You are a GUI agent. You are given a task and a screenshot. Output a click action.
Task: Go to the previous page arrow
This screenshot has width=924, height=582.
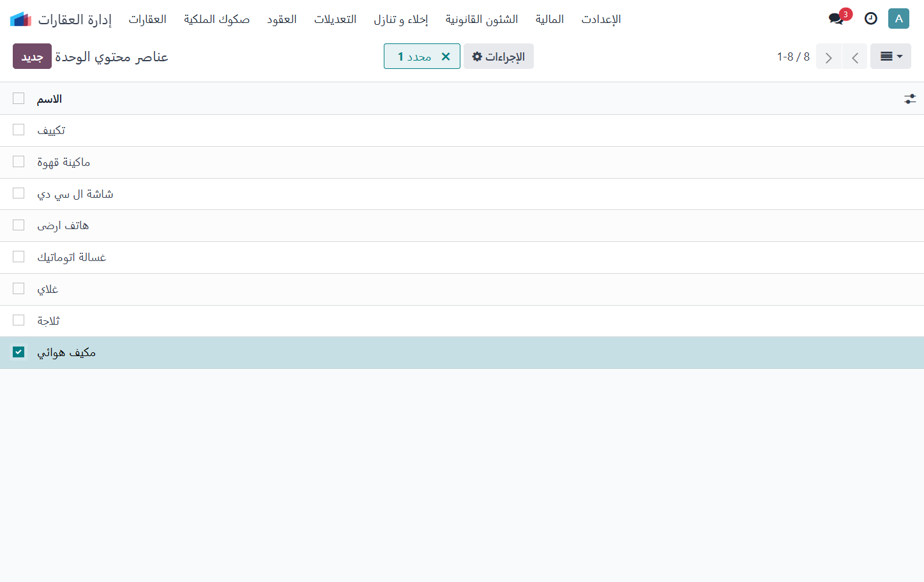click(x=854, y=57)
